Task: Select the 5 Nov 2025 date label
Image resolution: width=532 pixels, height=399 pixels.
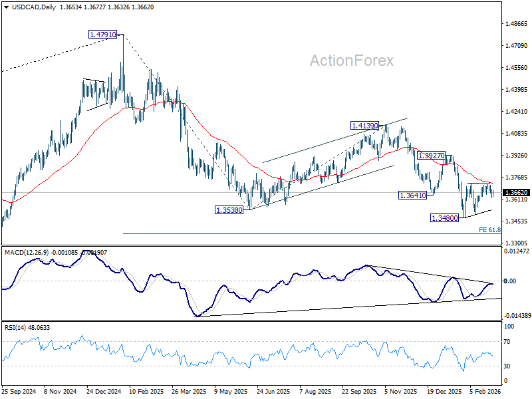Action: point(401,391)
